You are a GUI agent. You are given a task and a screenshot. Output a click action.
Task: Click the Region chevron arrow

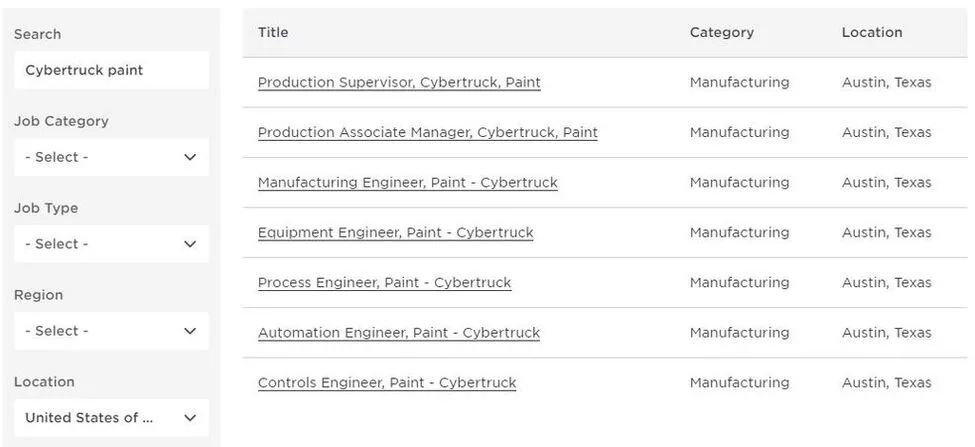(x=190, y=331)
